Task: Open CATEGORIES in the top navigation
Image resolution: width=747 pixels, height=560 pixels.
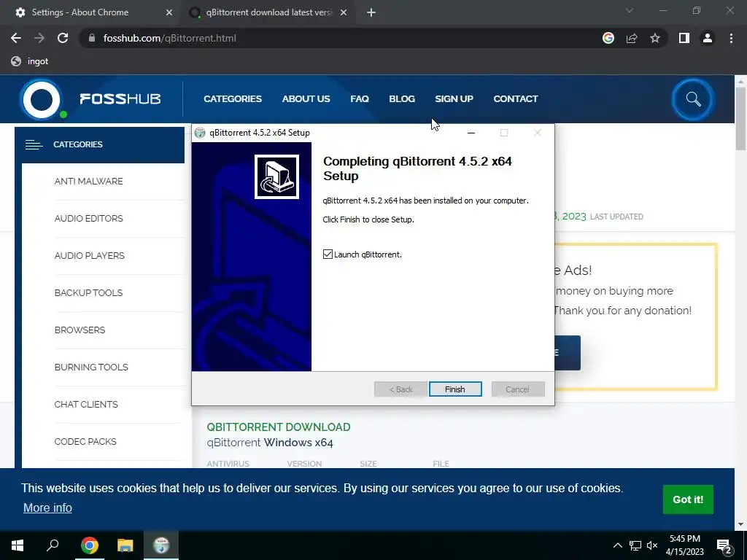Action: pyautogui.click(x=233, y=98)
